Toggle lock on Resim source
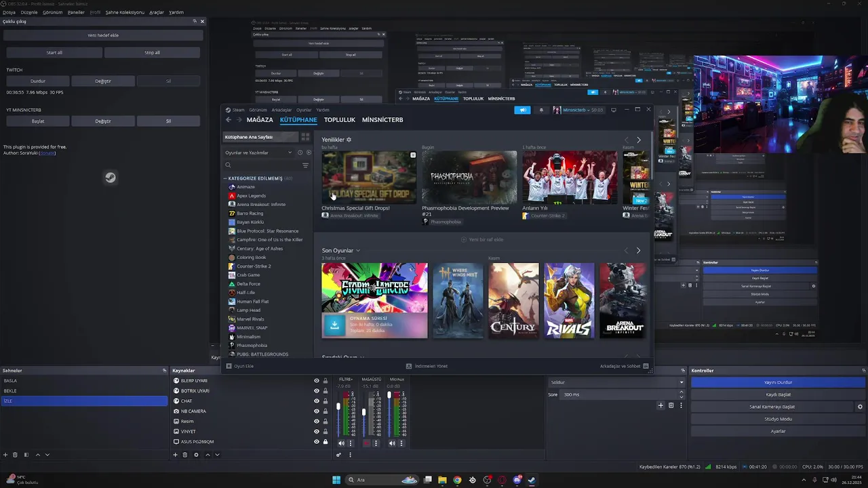868x488 pixels. point(325,422)
